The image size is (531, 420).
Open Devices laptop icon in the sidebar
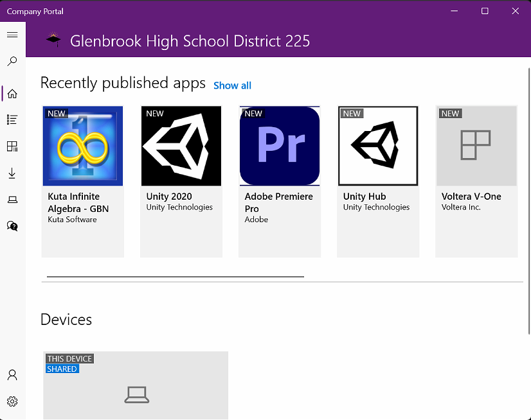coord(12,200)
